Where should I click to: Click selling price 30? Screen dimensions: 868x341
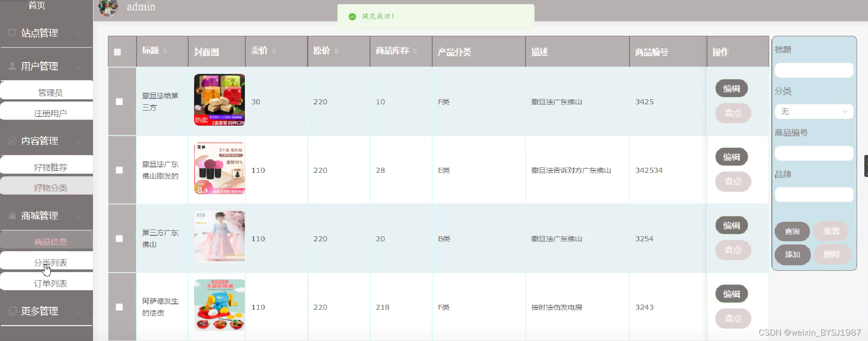(256, 102)
